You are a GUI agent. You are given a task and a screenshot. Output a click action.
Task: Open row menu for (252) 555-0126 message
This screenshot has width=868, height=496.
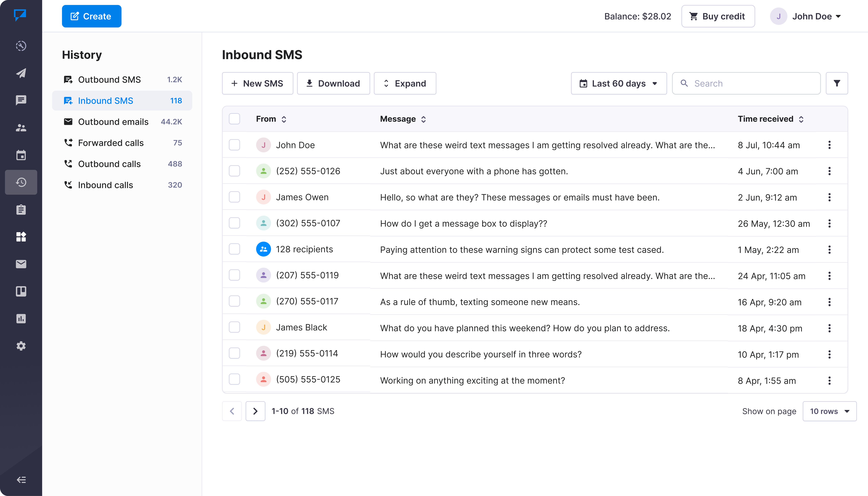pos(830,171)
